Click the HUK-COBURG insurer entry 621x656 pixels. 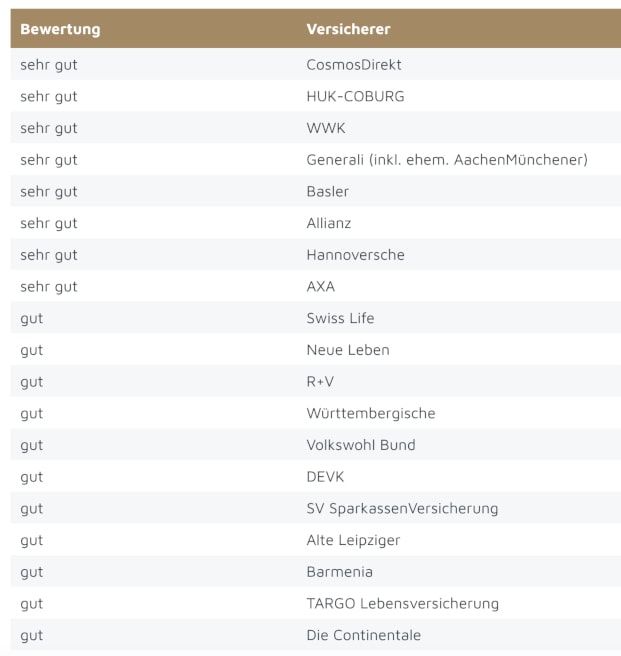pos(355,97)
